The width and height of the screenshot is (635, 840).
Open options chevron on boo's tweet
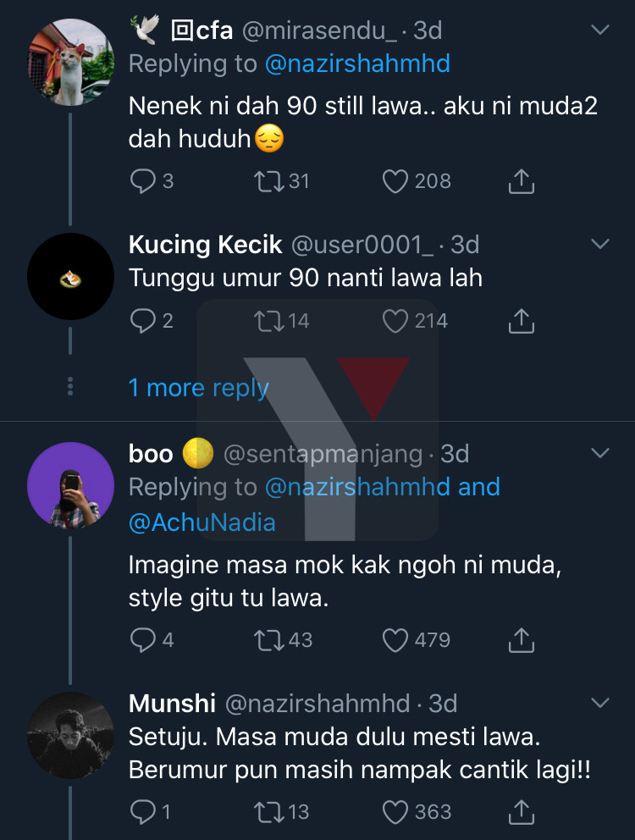pos(599,453)
